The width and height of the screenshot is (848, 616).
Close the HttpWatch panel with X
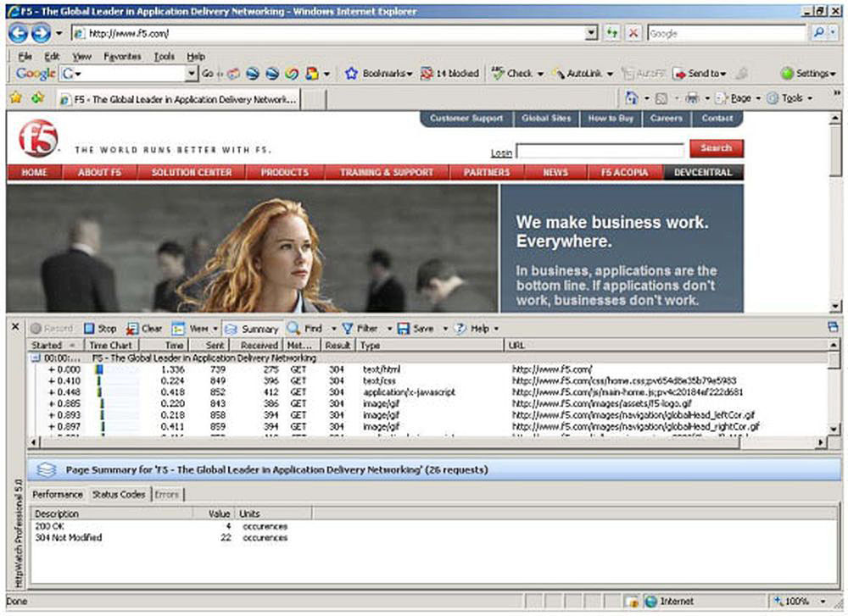[x=15, y=326]
